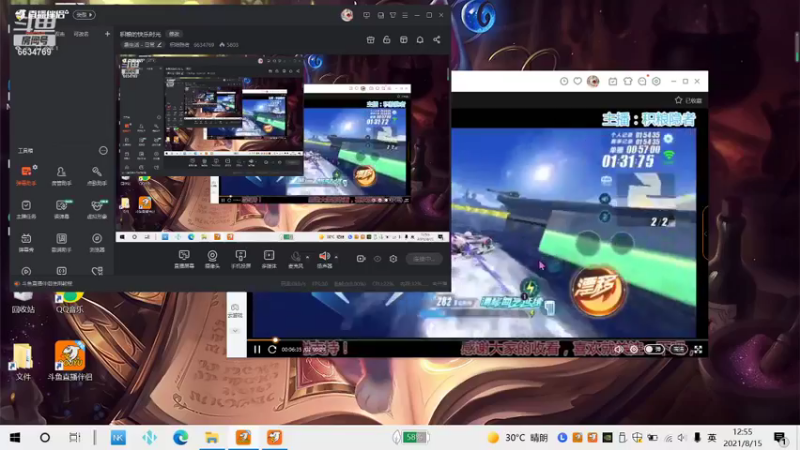Add a screen capture source from bottom bar
The height and width of the screenshot is (450, 800).
(x=184, y=259)
